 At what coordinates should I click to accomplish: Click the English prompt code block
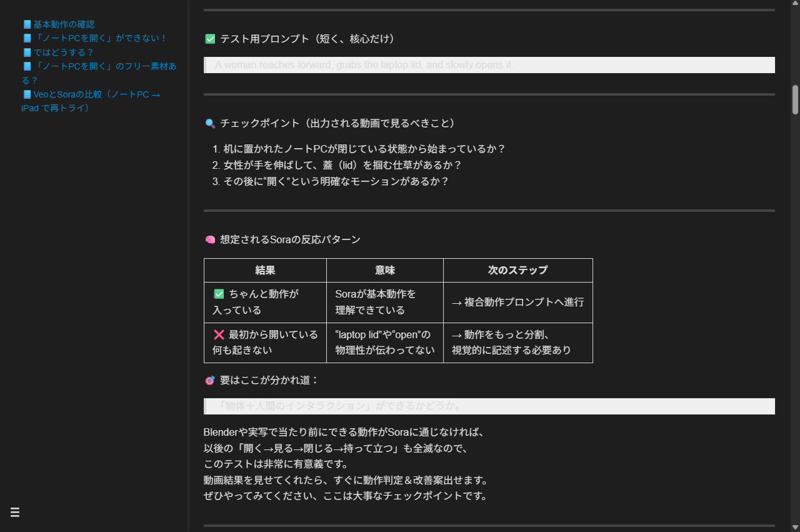click(489, 65)
